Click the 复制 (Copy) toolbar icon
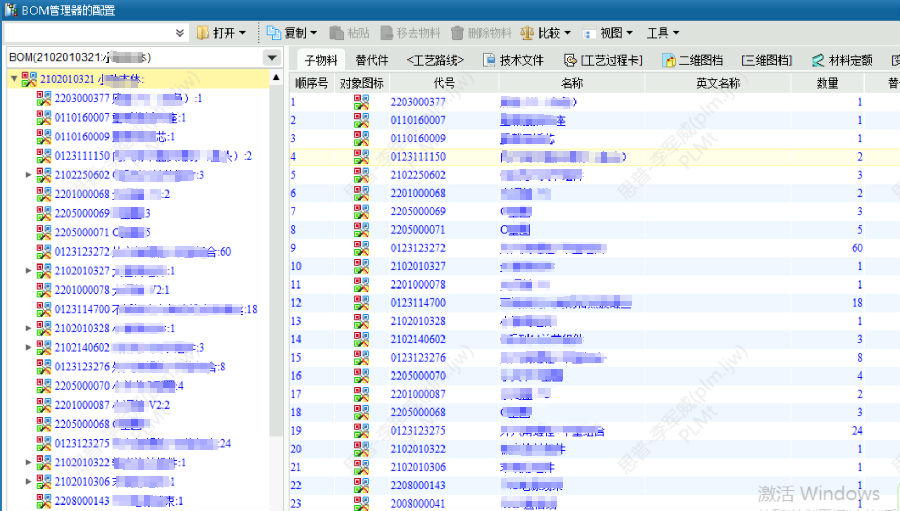The image size is (900, 511). click(274, 33)
